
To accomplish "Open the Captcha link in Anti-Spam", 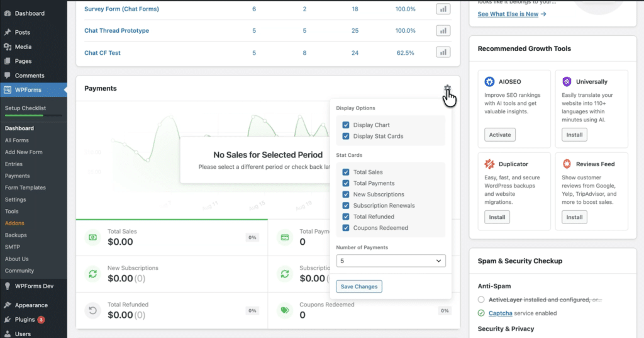I will coord(500,313).
